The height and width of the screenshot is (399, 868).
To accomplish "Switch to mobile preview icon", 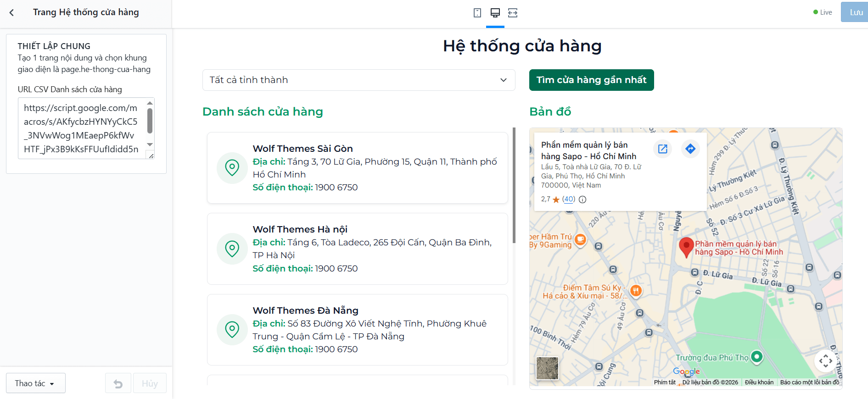I will pos(477,13).
